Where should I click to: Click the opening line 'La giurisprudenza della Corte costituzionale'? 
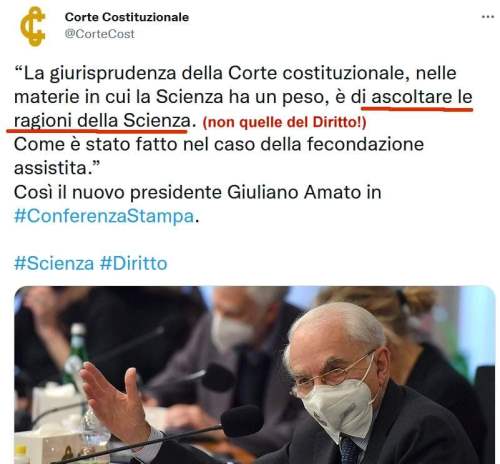[213, 73]
